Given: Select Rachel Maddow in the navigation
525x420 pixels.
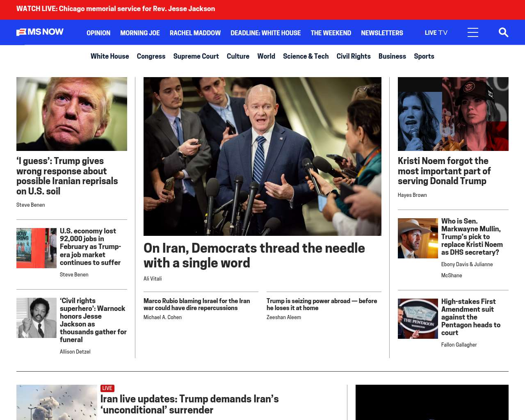Looking at the screenshot, I should click(195, 33).
